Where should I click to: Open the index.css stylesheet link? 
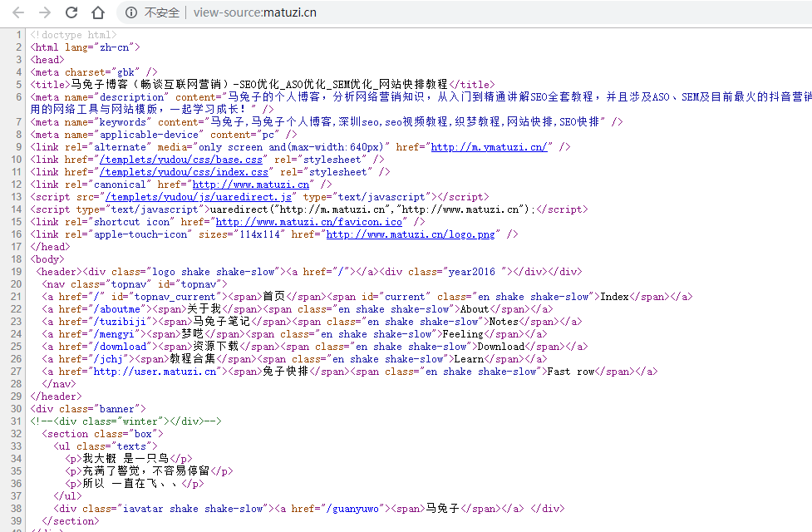tap(184, 172)
